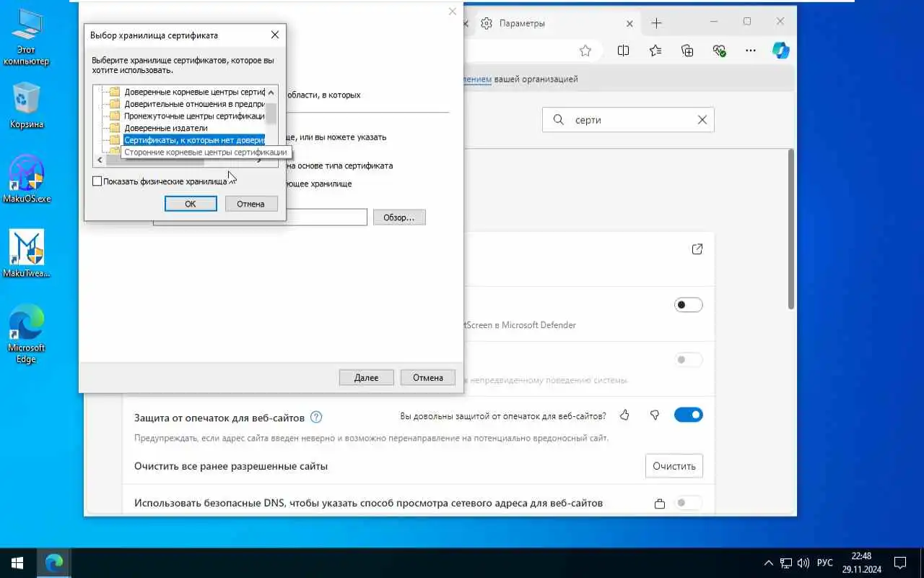Open Browser essentials heart icon

(719, 51)
